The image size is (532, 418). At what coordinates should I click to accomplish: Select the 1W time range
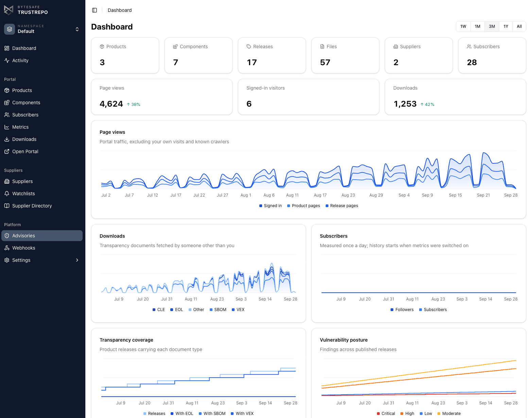pyautogui.click(x=463, y=26)
